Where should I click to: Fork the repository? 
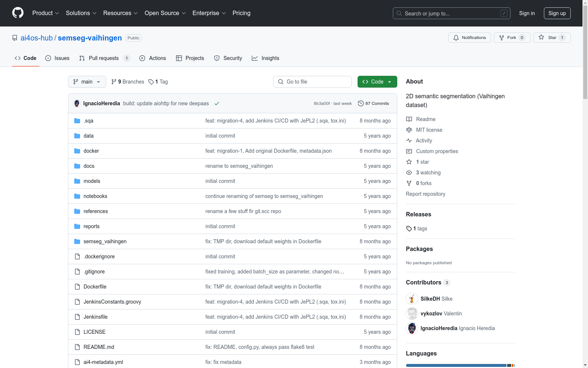[x=512, y=38]
